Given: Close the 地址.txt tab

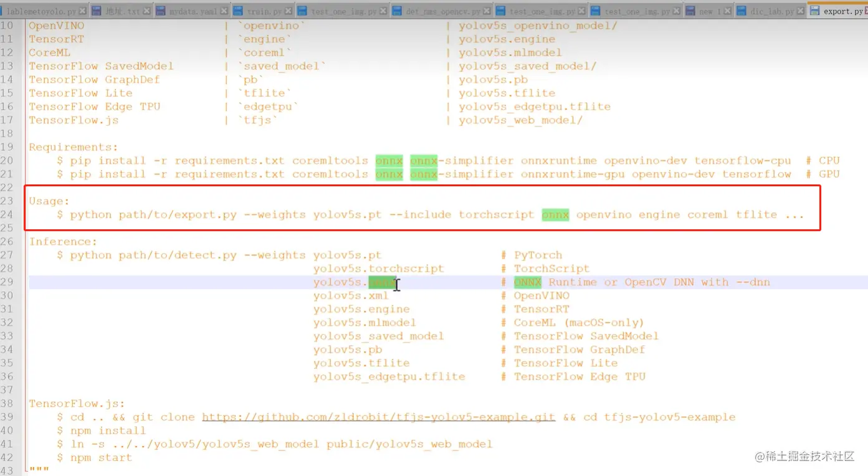Looking at the screenshot, I should point(147,11).
